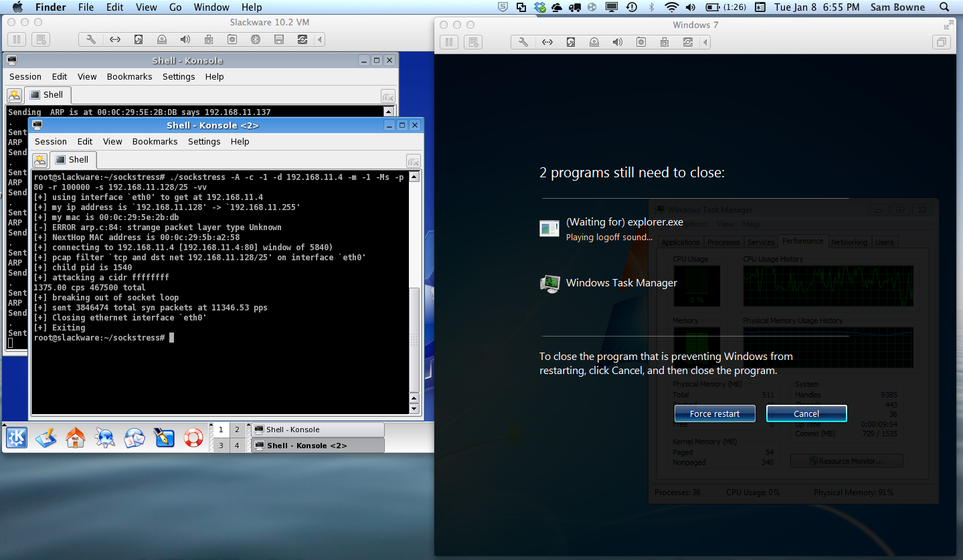Viewport: 963px width, 560px height.
Task: Open the KDE K menu
Action: (17, 438)
